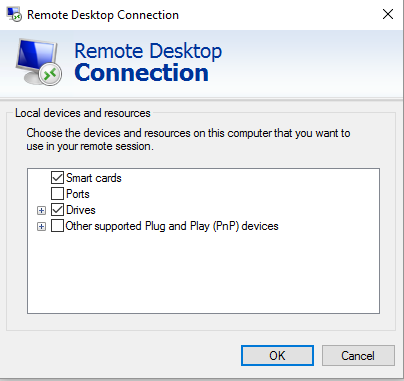404x381 pixels.
Task: Select the Other supported Plug and Play label
Action: [x=172, y=226]
